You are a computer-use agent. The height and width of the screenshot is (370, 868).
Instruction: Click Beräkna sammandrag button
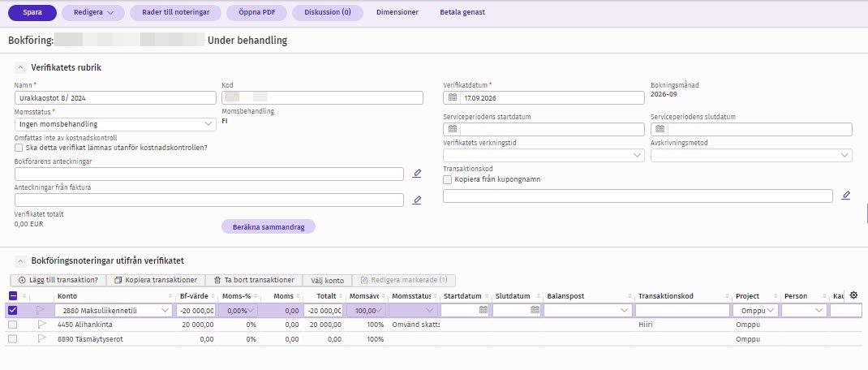[x=269, y=226]
